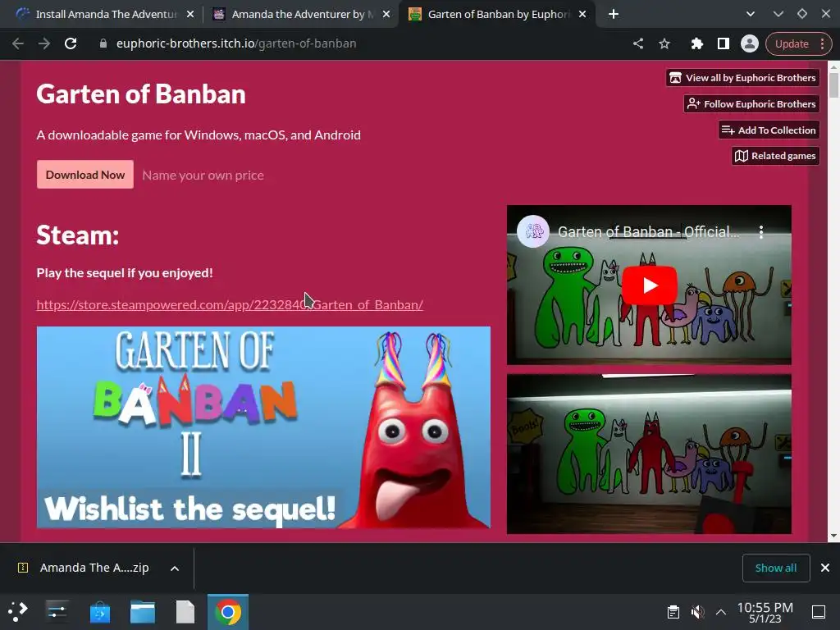Expand hidden system tray icons arrow
Image resolution: width=840 pixels, height=630 pixels.
click(x=721, y=612)
